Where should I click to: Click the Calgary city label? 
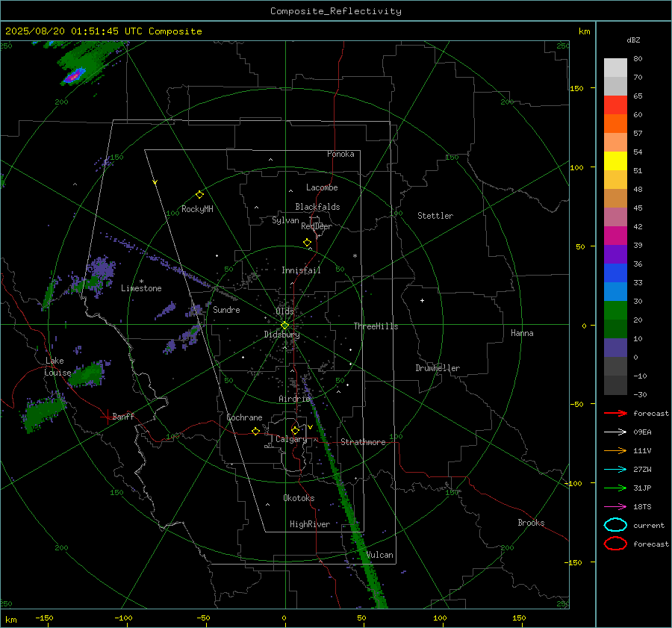(x=291, y=439)
